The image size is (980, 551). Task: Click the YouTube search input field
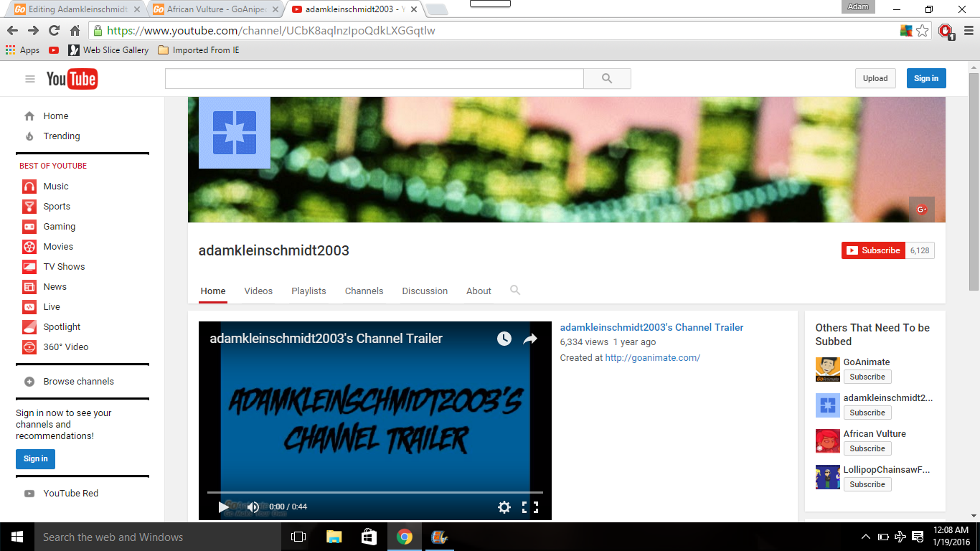[374, 79]
